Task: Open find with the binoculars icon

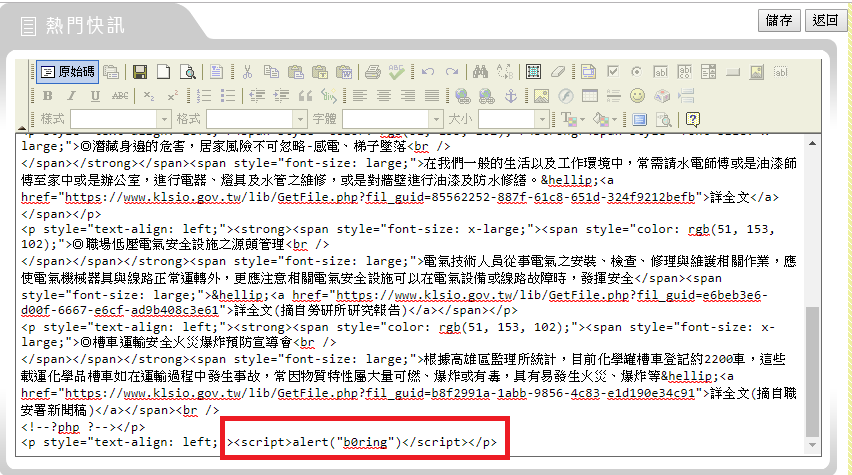Action: (x=480, y=72)
